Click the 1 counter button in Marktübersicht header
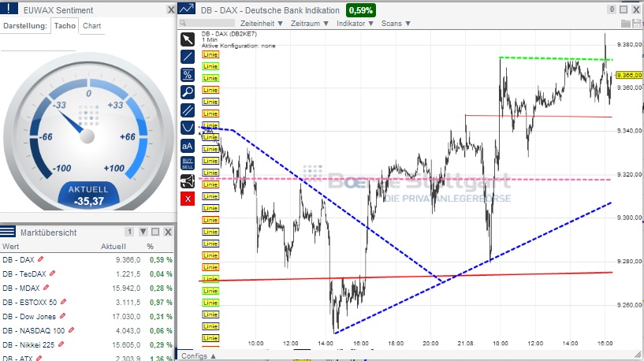Image resolution: width=644 pixels, height=361 pixels. click(129, 232)
